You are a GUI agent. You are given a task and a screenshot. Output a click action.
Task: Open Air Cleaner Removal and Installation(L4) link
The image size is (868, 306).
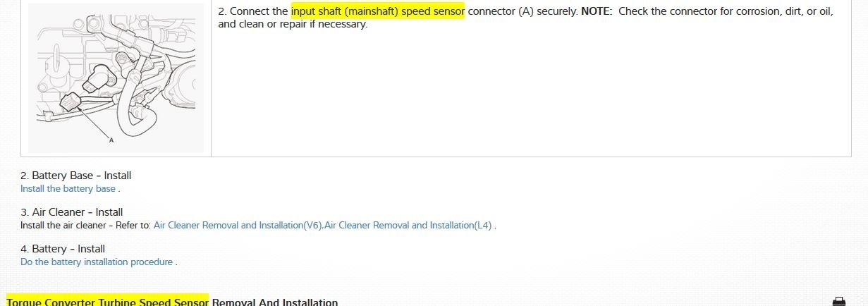pyautogui.click(x=408, y=226)
